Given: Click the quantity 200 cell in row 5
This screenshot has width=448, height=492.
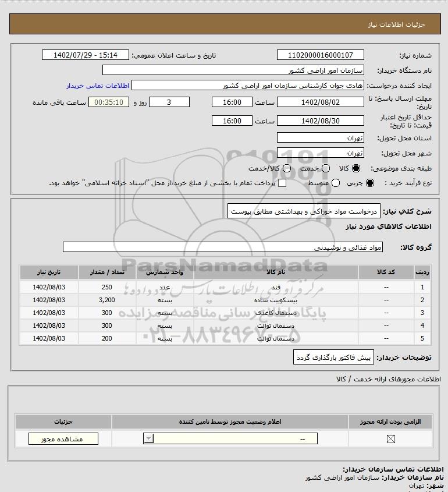Looking at the screenshot, I should point(107,338).
